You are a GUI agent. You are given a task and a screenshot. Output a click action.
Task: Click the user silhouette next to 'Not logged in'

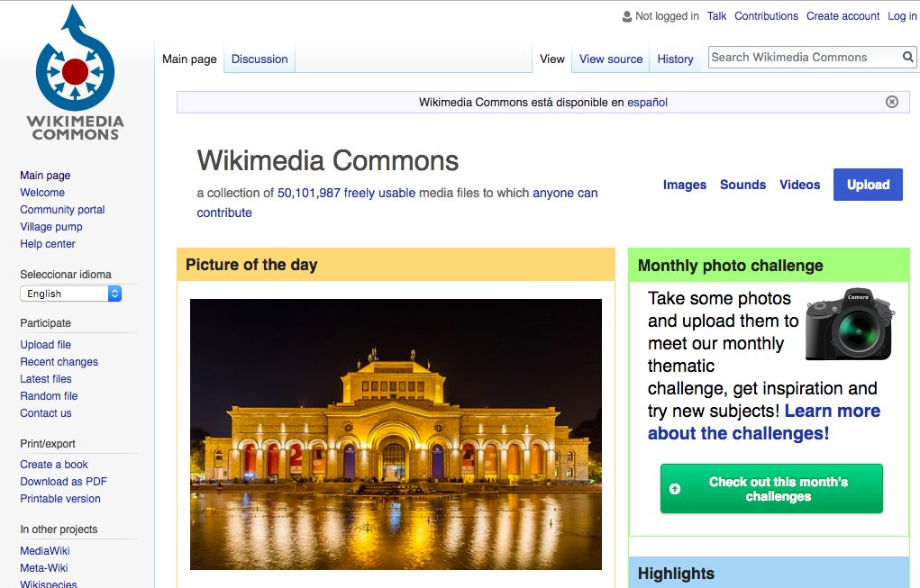coord(626,15)
